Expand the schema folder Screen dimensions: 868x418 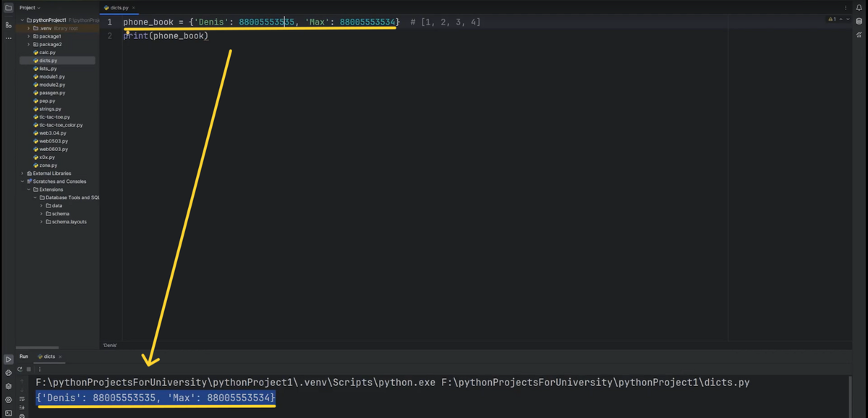[41, 213]
